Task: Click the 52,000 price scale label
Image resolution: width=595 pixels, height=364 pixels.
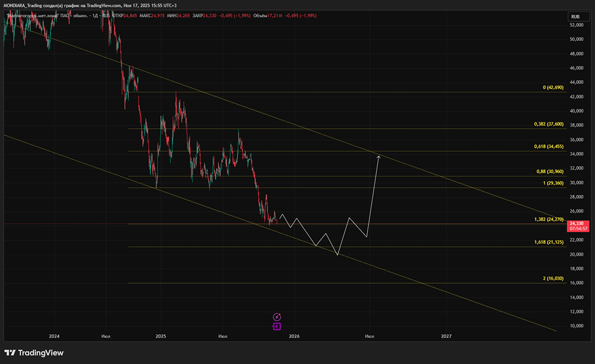Action: 577,25
